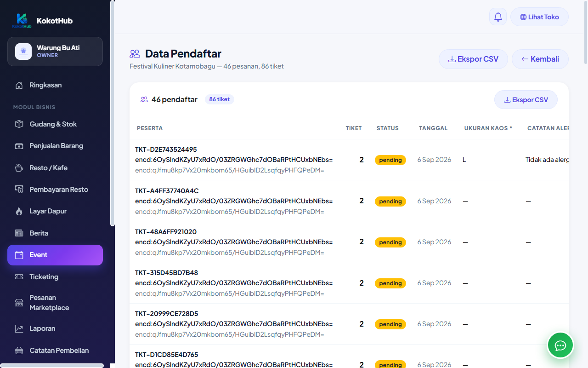Click the Gudang & Stok box icon
Viewport: 588px width, 368px height.
click(19, 124)
